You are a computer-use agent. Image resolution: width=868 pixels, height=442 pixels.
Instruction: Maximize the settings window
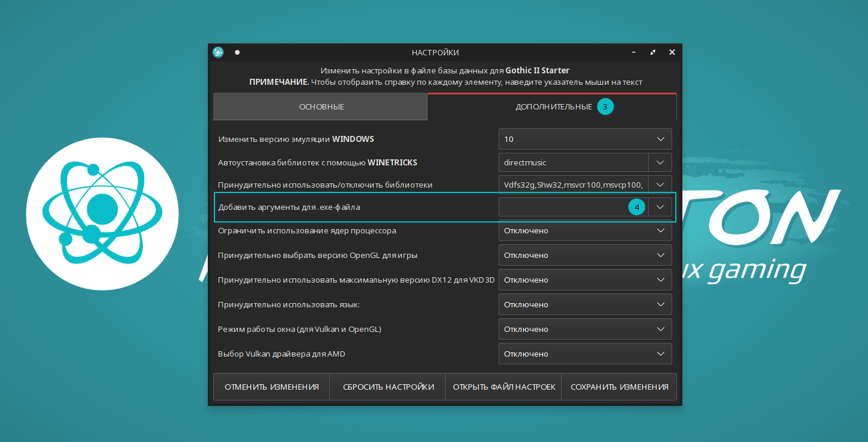click(653, 52)
